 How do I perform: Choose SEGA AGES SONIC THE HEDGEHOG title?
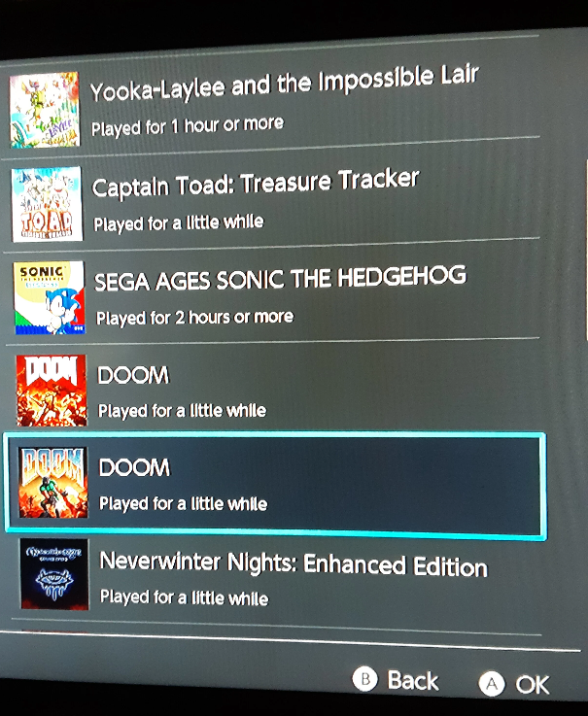tap(280, 278)
